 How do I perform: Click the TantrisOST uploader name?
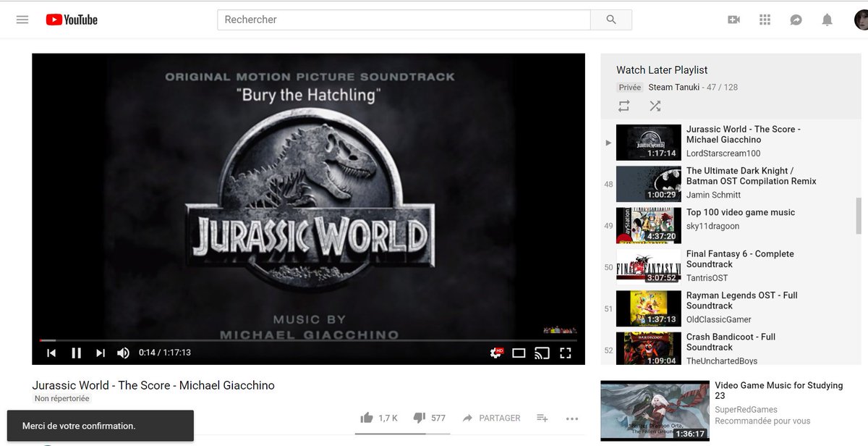(707, 278)
